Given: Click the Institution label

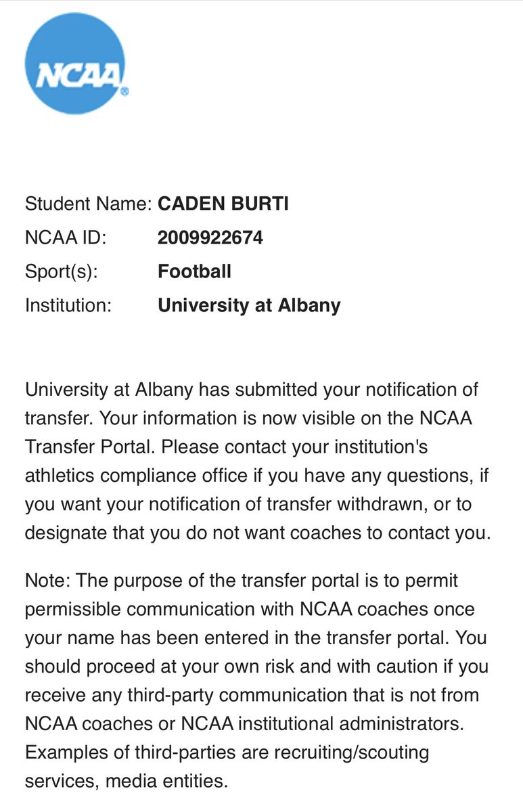Looking at the screenshot, I should [x=68, y=306].
